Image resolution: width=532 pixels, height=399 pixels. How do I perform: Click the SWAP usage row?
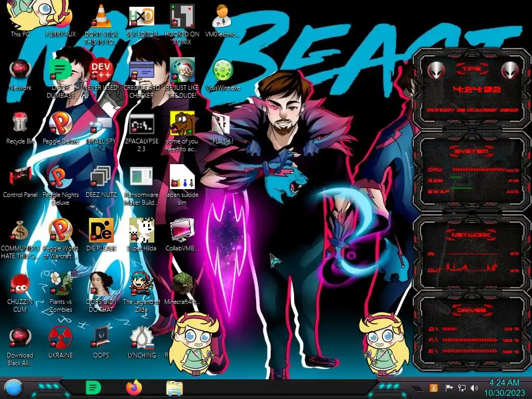click(x=473, y=191)
